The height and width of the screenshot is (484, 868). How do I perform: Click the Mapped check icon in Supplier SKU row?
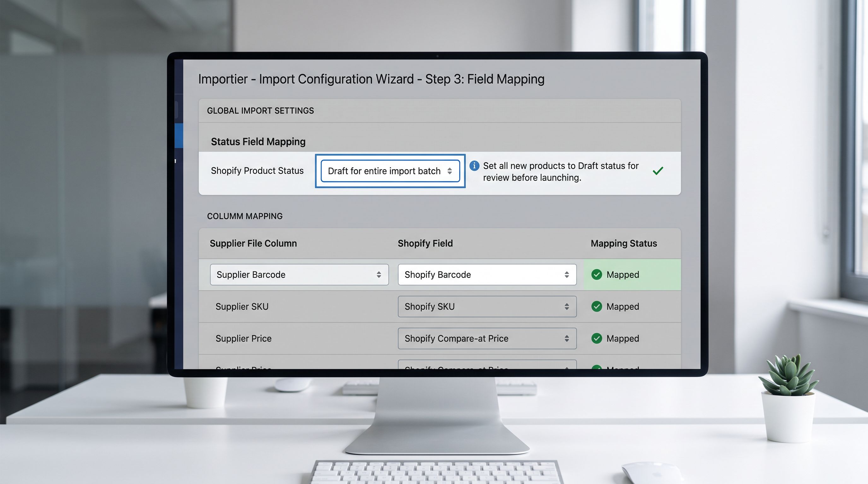click(596, 307)
